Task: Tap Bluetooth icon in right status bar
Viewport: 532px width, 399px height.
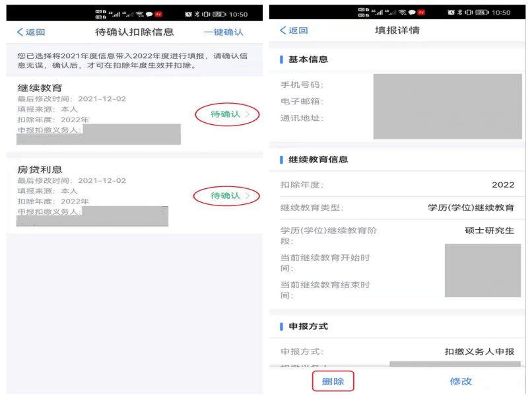Action: pos(460,13)
